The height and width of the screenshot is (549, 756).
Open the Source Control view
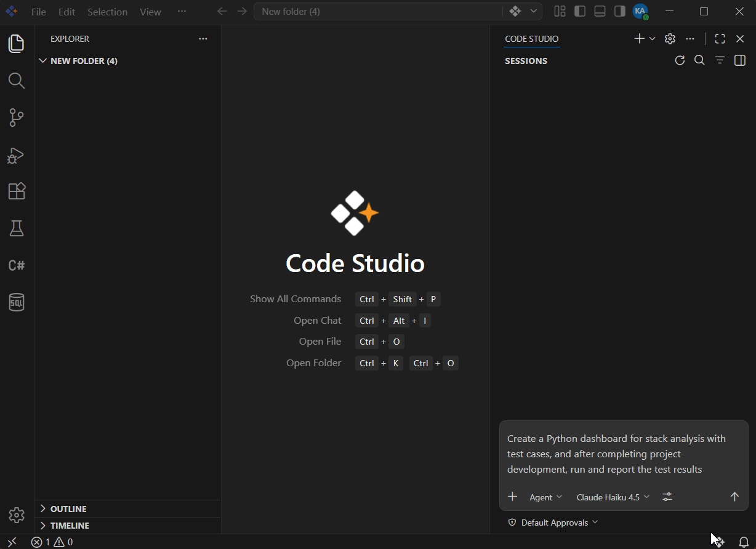[x=17, y=118]
